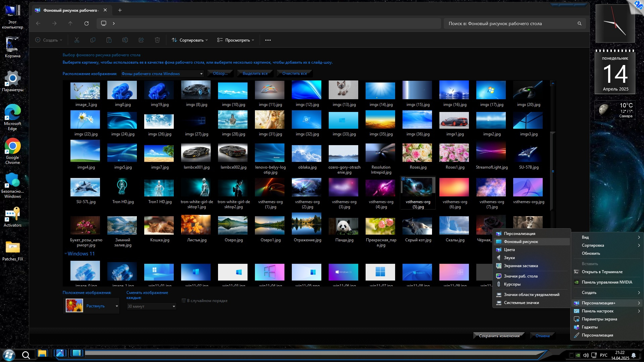The width and height of the screenshot is (644, 362).
Task: Click the search magnifier icon in search box
Action: 579,23
